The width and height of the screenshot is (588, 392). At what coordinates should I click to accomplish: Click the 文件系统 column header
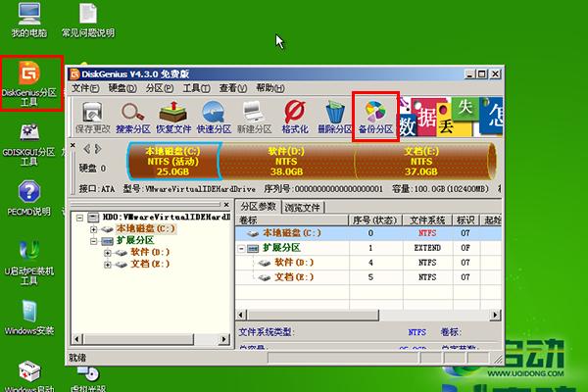tap(427, 220)
